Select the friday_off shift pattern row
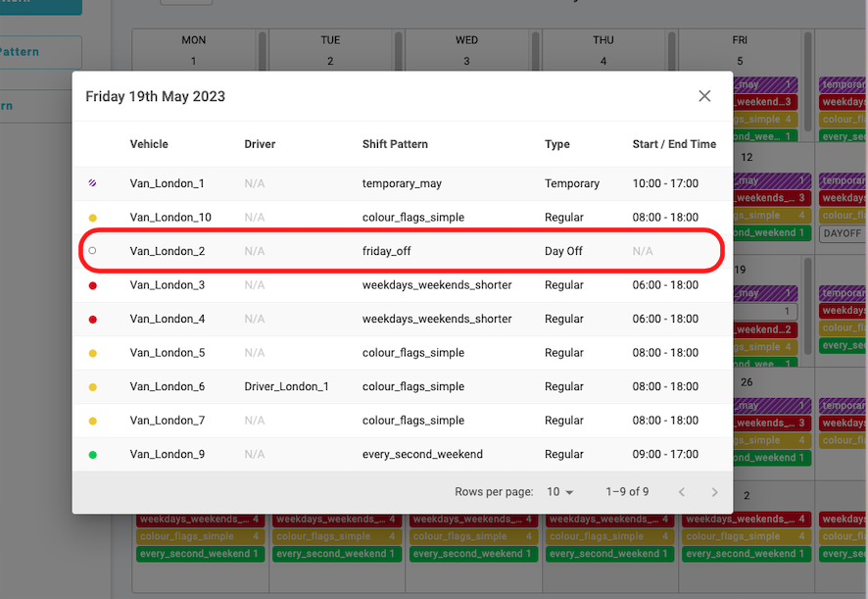The image size is (868, 599). [387, 251]
